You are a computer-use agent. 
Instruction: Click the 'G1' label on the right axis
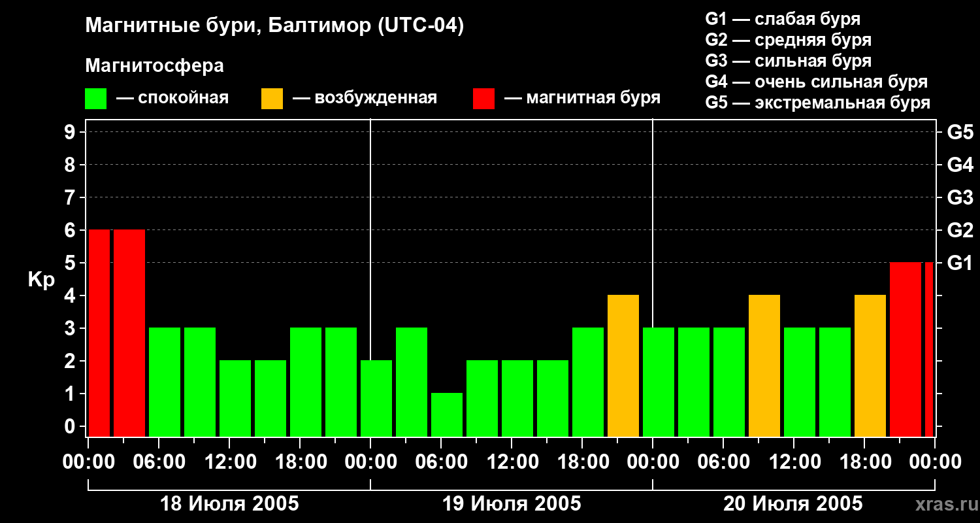960,263
